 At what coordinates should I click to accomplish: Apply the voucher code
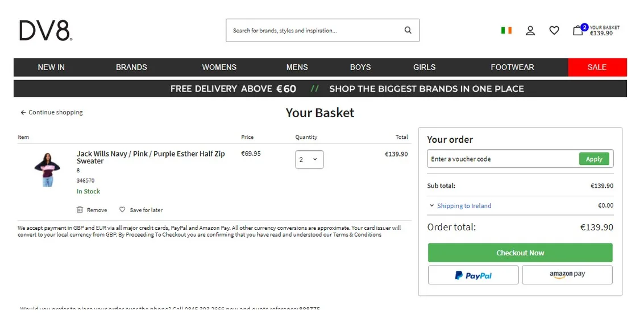594,159
